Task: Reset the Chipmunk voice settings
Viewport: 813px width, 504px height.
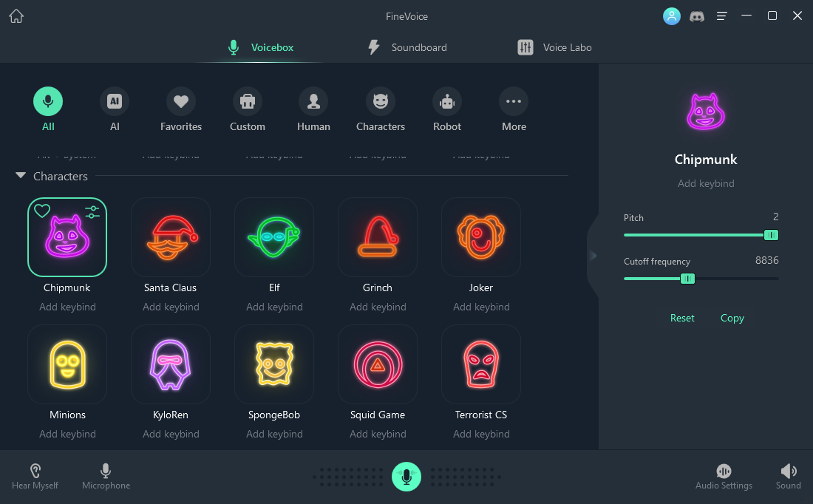Action: click(x=682, y=318)
